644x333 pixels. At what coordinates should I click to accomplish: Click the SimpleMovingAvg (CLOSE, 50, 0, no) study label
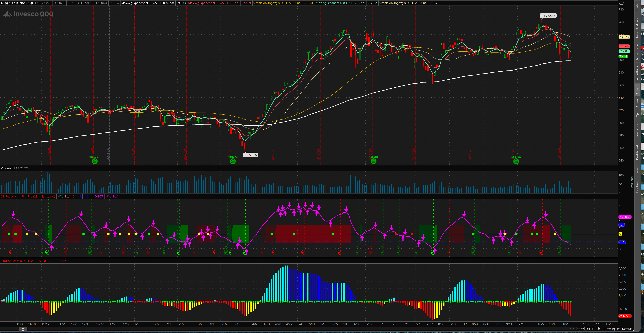coord(277,3)
